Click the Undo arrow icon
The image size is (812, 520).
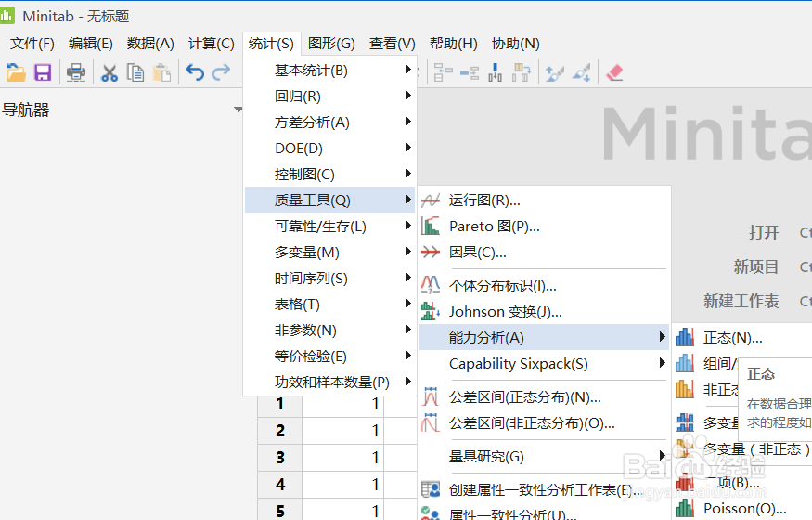click(x=195, y=72)
